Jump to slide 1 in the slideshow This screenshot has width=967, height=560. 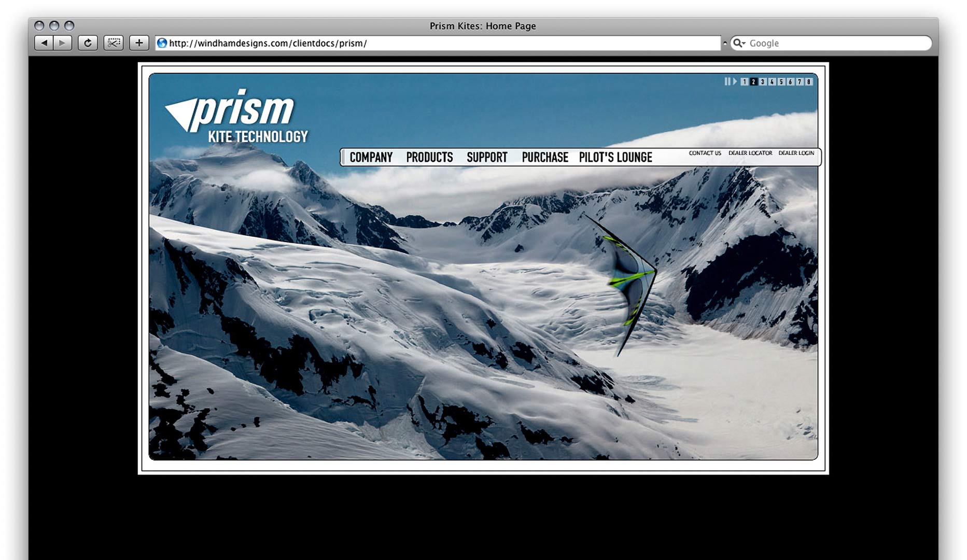coord(745,82)
